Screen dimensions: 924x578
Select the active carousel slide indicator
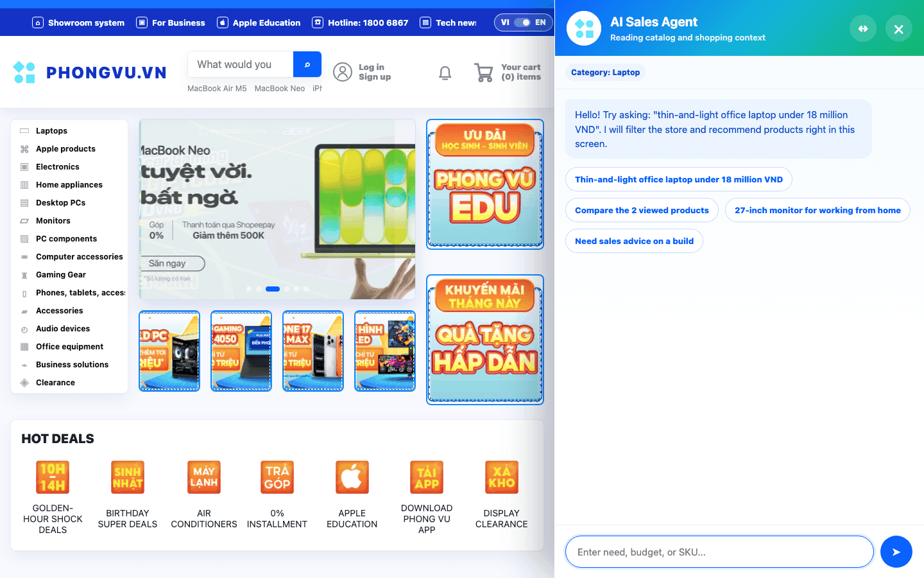click(x=273, y=289)
